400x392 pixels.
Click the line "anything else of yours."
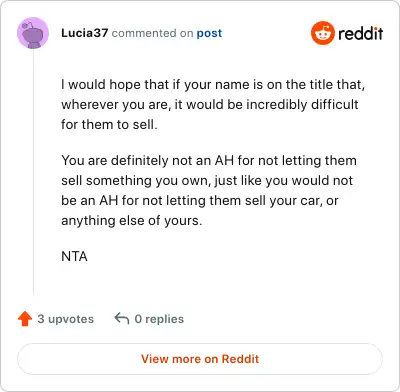pyautogui.click(x=132, y=221)
